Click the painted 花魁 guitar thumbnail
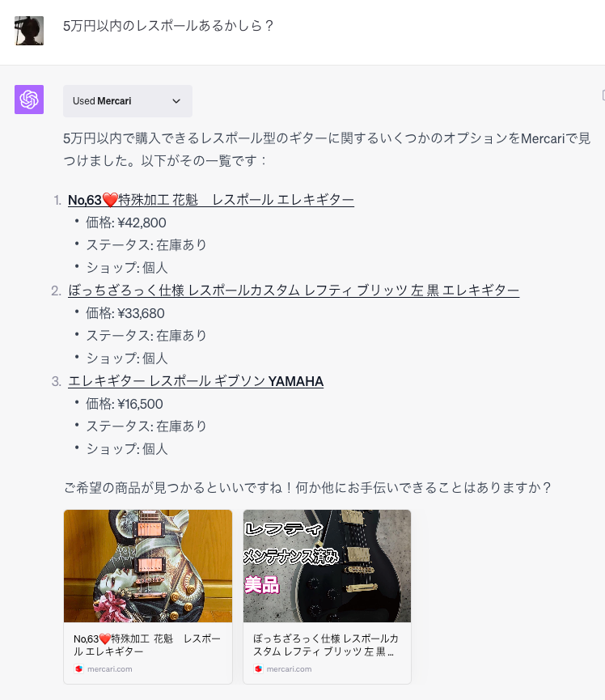The height and width of the screenshot is (700, 605). click(148, 566)
